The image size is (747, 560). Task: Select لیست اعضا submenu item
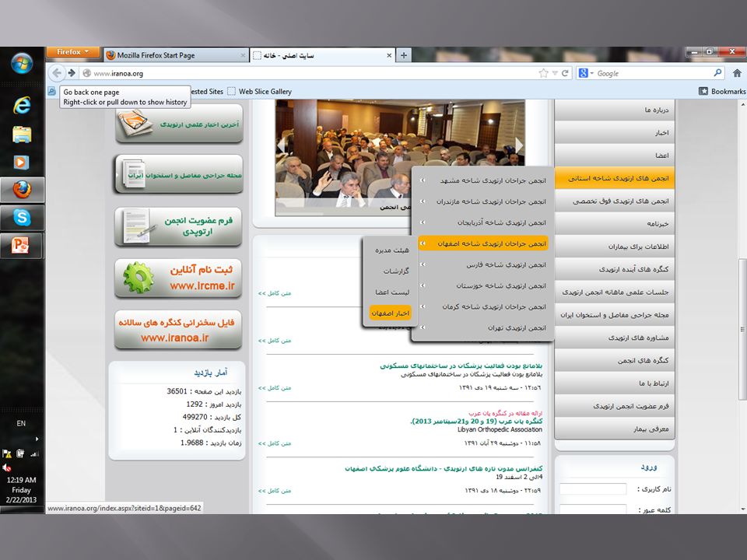pos(392,292)
